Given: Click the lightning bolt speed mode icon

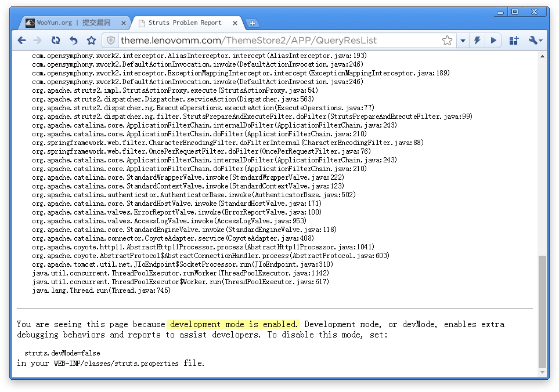Looking at the screenshot, I should click(477, 41).
